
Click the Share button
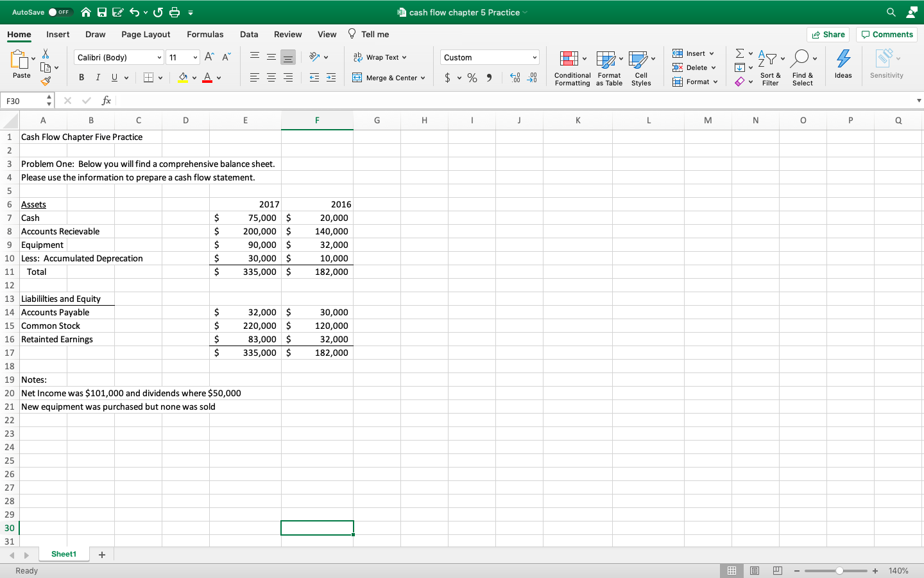tap(828, 34)
